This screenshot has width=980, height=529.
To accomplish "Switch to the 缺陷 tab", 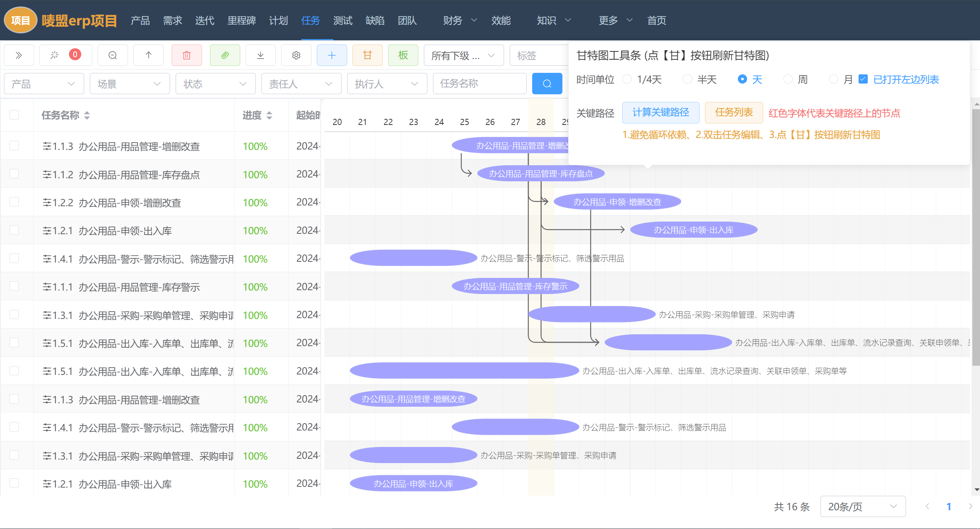I will pos(374,20).
